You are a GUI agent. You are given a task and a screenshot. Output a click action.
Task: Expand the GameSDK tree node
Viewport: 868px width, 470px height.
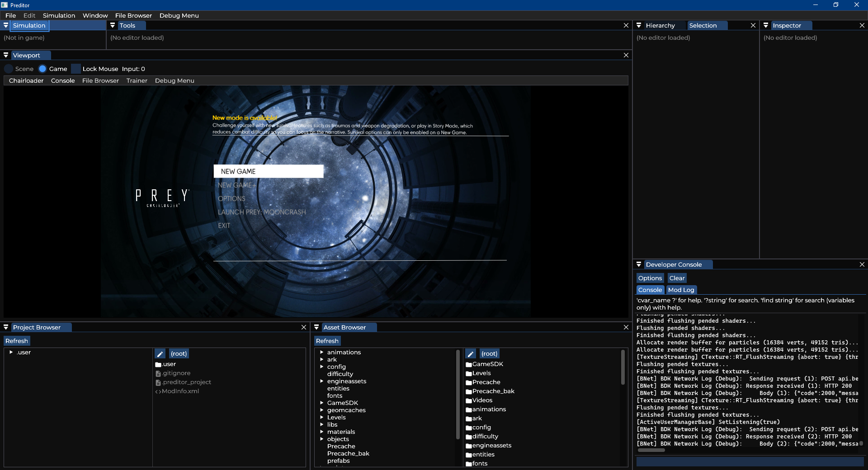(321, 403)
